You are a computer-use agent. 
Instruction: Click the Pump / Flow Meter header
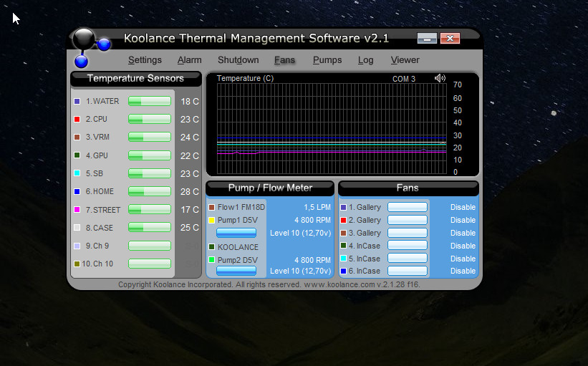tap(270, 188)
